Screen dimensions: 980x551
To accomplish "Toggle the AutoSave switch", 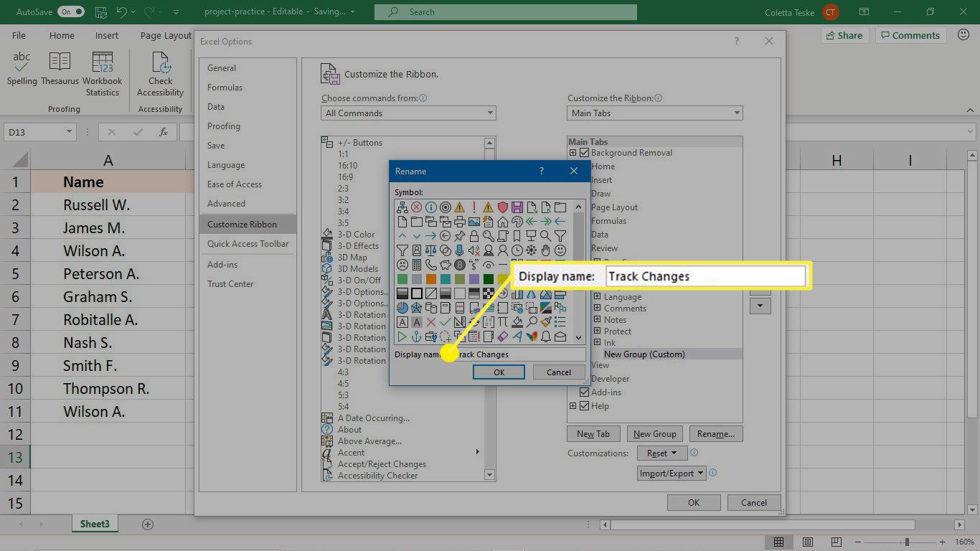I will pos(71,12).
